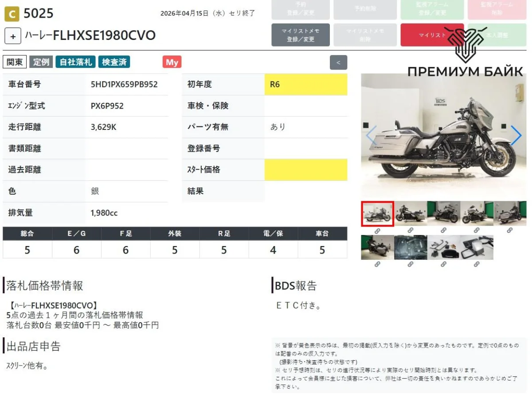Click the plus icon beside ハーレーFLHXSE1980CVO

13,36
